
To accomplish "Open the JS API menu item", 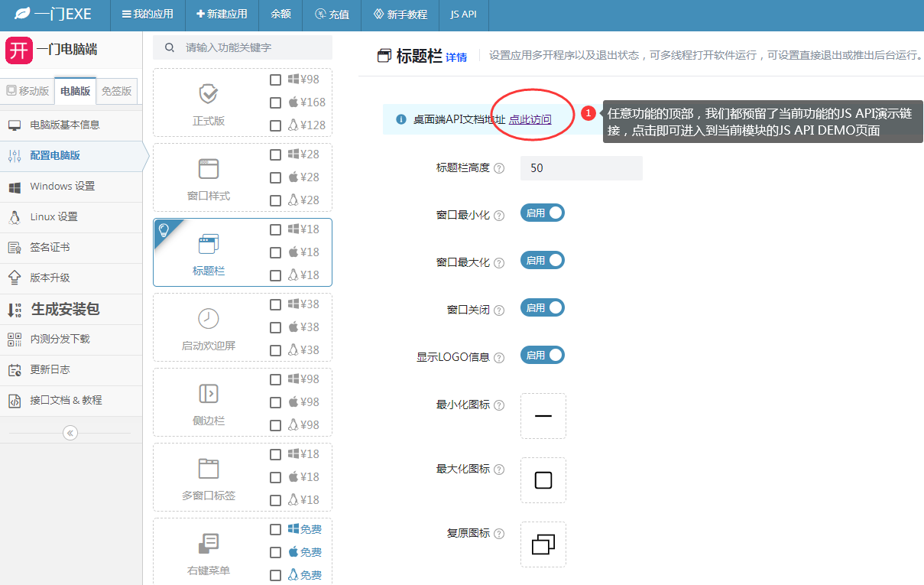I will pos(464,14).
